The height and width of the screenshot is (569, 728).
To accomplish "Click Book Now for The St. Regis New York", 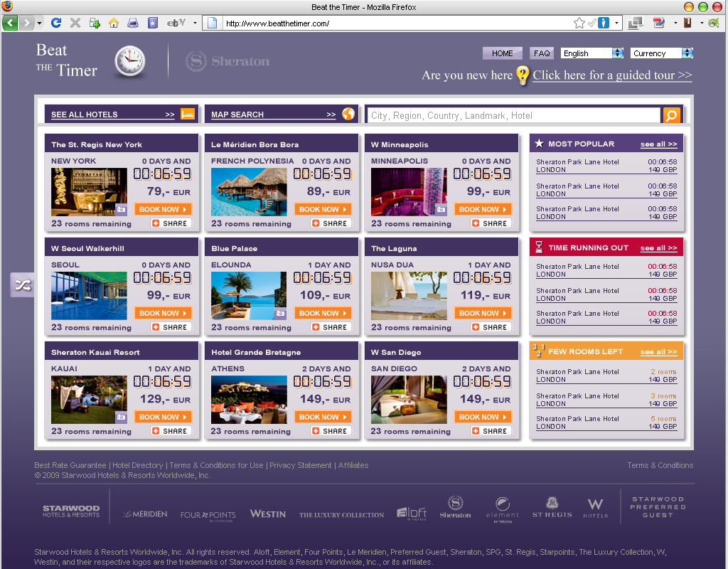I will (163, 210).
